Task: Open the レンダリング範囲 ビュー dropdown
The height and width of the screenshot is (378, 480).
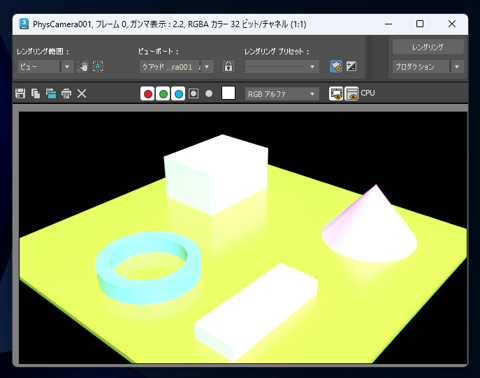Action: click(45, 67)
